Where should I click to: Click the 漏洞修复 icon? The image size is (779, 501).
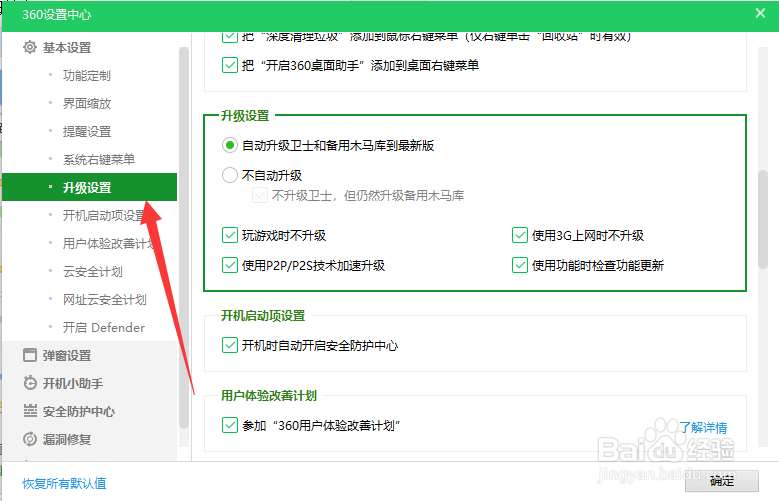[x=30, y=439]
